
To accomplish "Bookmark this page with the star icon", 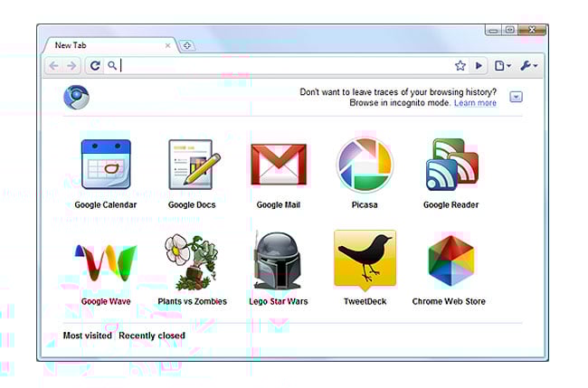I will pyautogui.click(x=460, y=66).
